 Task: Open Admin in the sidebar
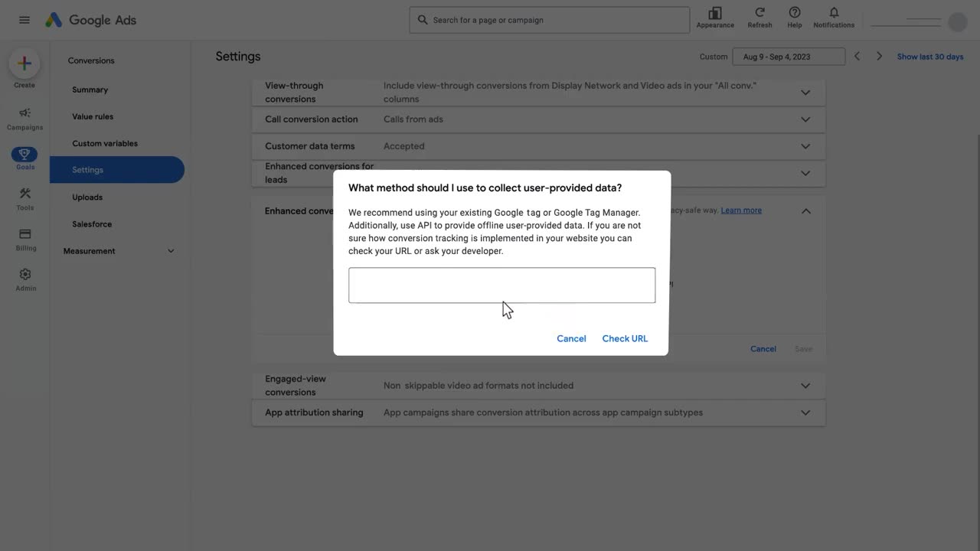point(24,279)
